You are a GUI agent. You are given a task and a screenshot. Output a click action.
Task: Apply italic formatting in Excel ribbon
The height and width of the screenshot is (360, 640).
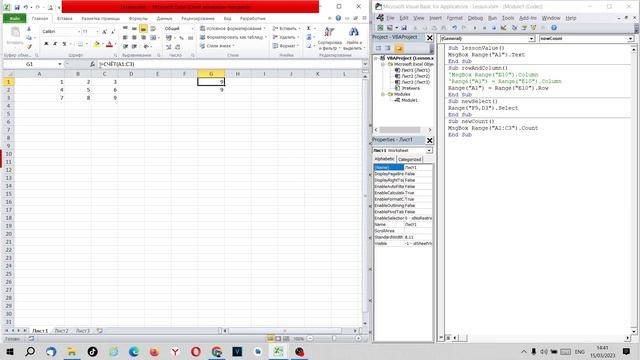pos(55,44)
